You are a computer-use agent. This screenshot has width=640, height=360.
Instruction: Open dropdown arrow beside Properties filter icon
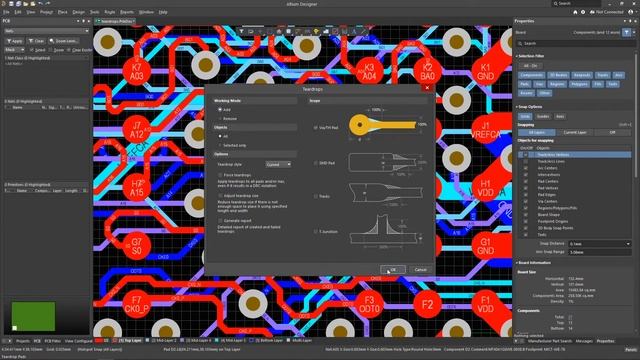[x=634, y=32]
